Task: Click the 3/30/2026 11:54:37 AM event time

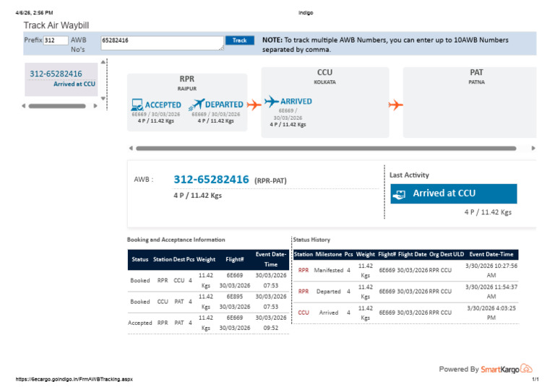Action: 491,292
